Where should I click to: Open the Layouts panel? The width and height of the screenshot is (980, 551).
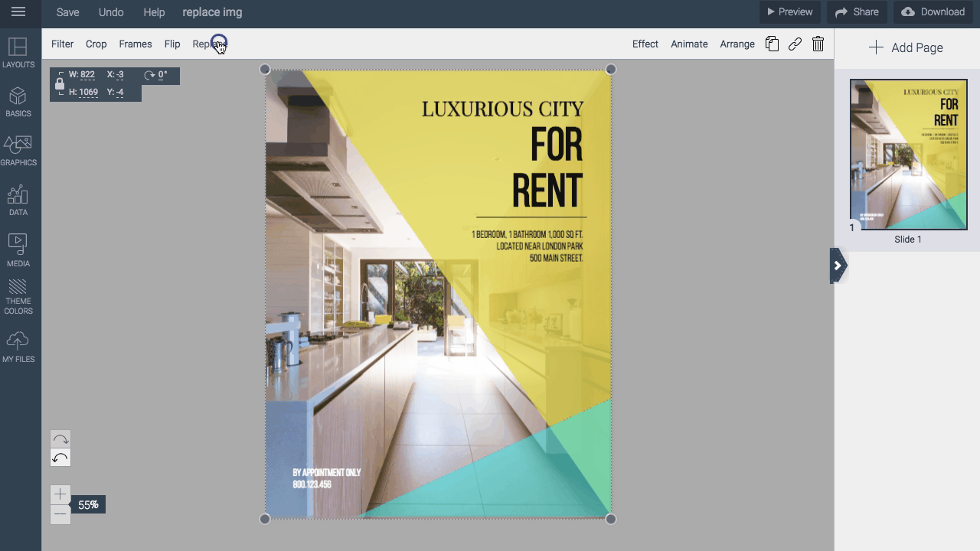click(x=18, y=54)
